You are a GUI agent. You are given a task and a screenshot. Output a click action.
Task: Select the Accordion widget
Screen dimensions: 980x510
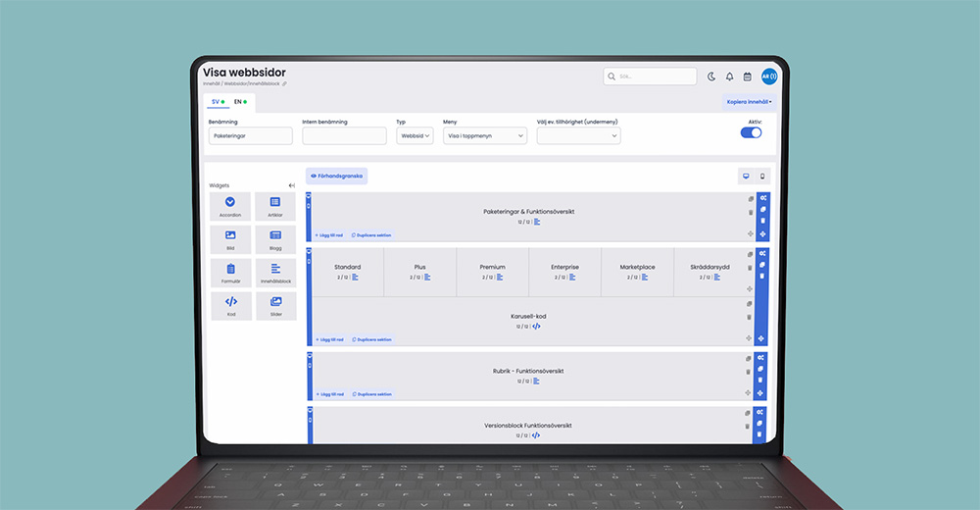point(230,206)
